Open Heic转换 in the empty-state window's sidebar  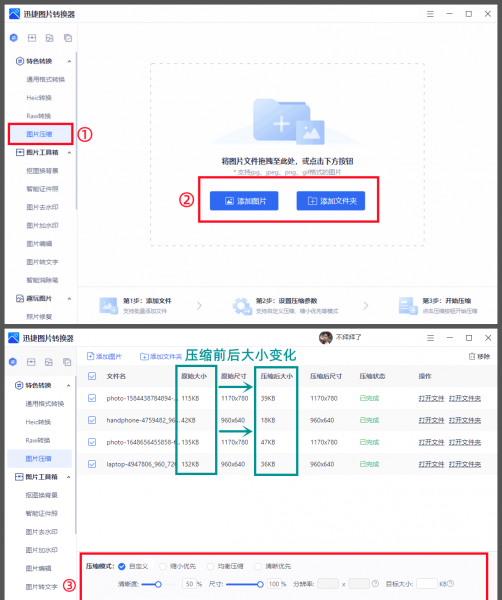tap(39, 98)
